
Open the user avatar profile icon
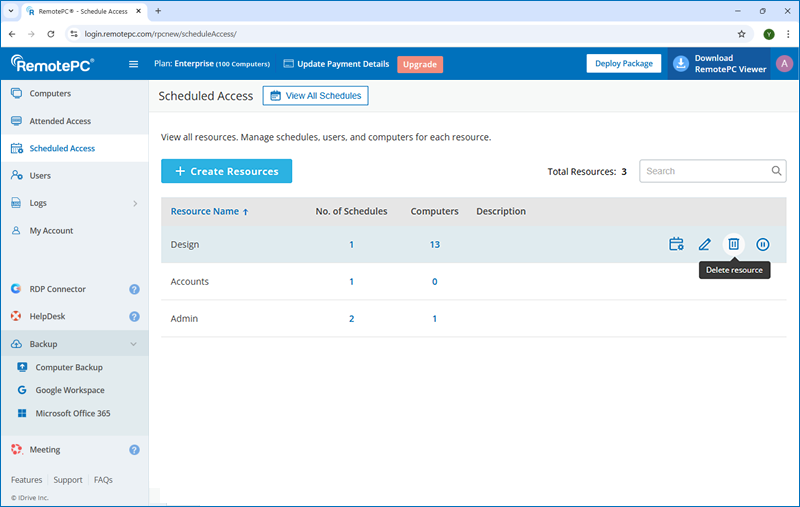pos(784,63)
